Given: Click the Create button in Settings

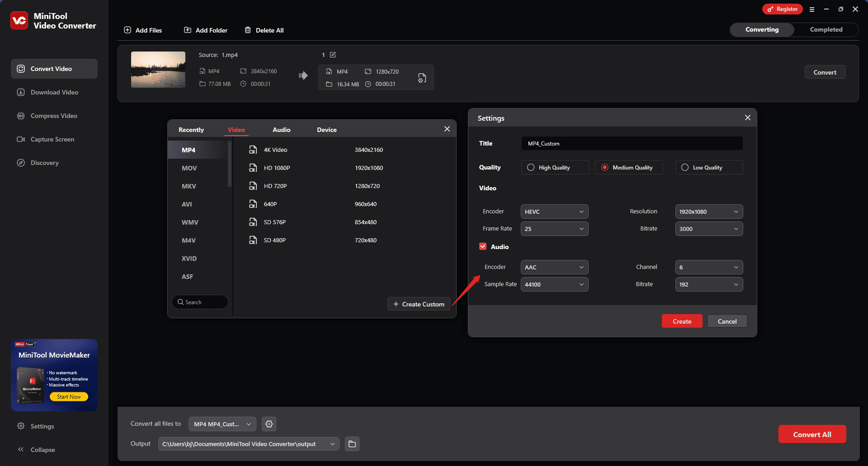Looking at the screenshot, I should pyautogui.click(x=682, y=321).
